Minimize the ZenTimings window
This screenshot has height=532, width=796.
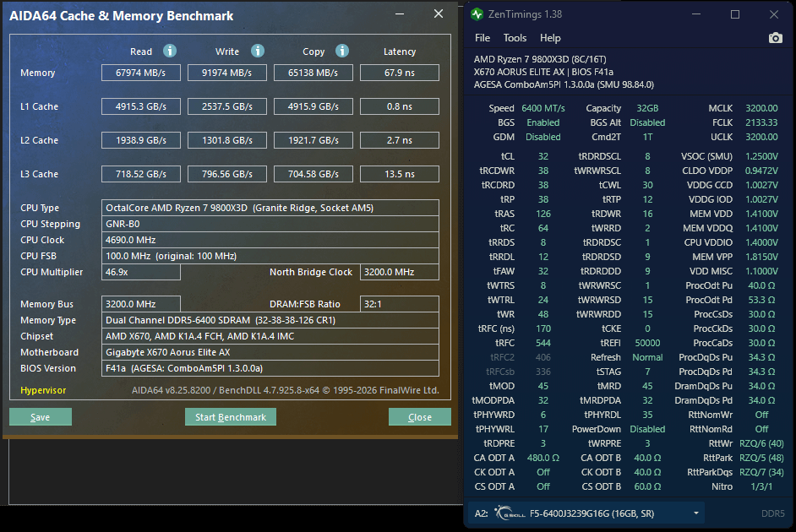point(696,14)
